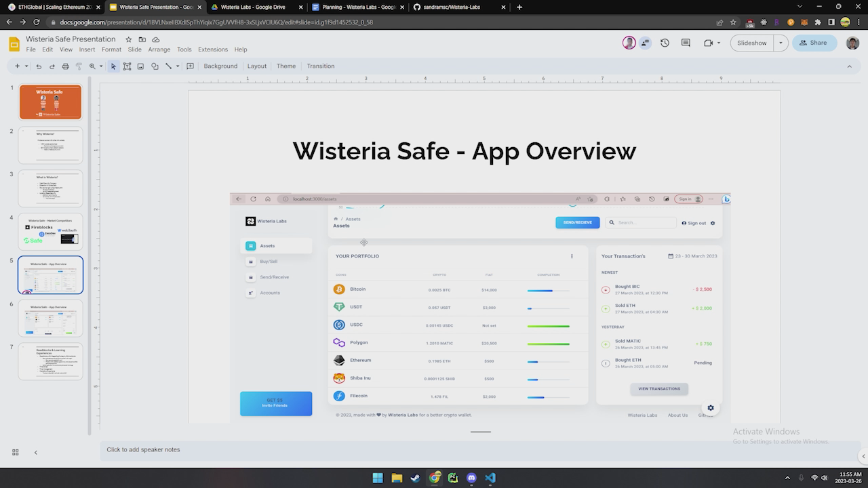The image size is (868, 488).
Task: Open the Chrome extensions puzzle icon
Action: click(818, 22)
